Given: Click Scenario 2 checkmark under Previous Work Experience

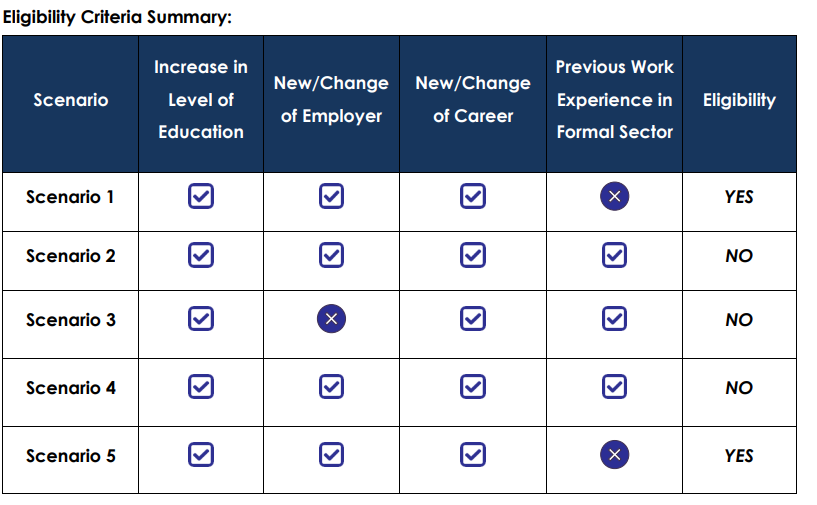Looking at the screenshot, I should tap(614, 255).
